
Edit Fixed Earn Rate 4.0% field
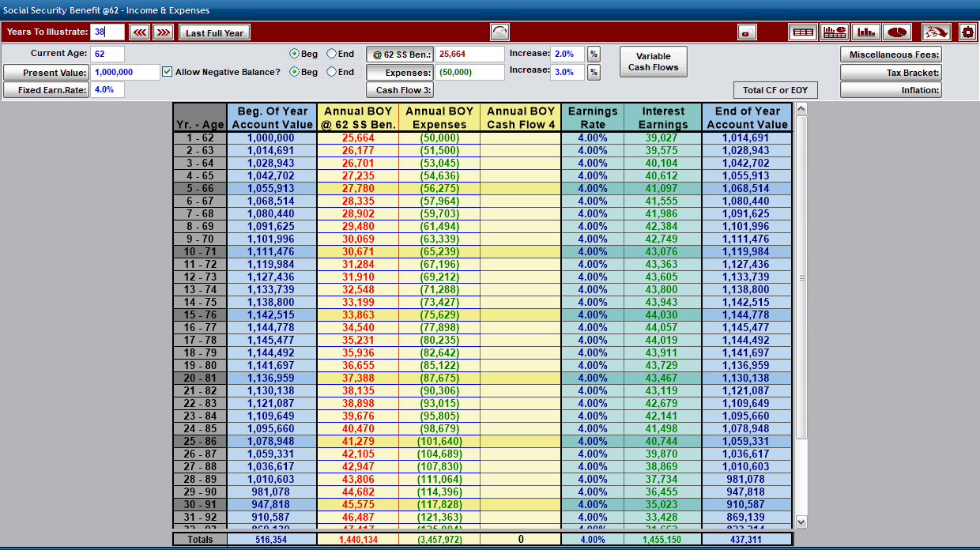pos(107,90)
